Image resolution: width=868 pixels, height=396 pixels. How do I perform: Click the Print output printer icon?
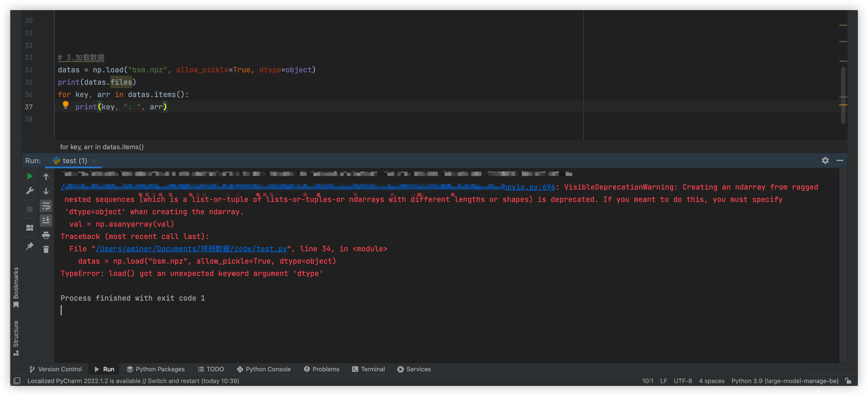click(46, 235)
